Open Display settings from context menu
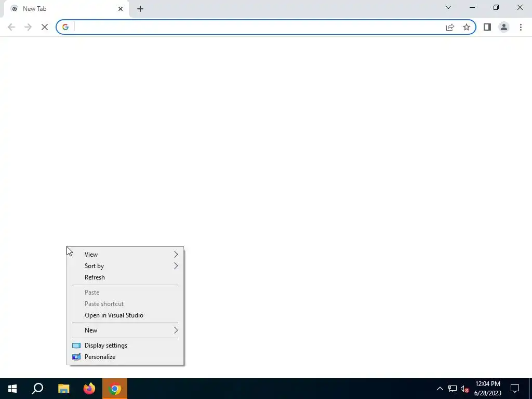Viewport: 532px width, 399px height. coord(126,345)
